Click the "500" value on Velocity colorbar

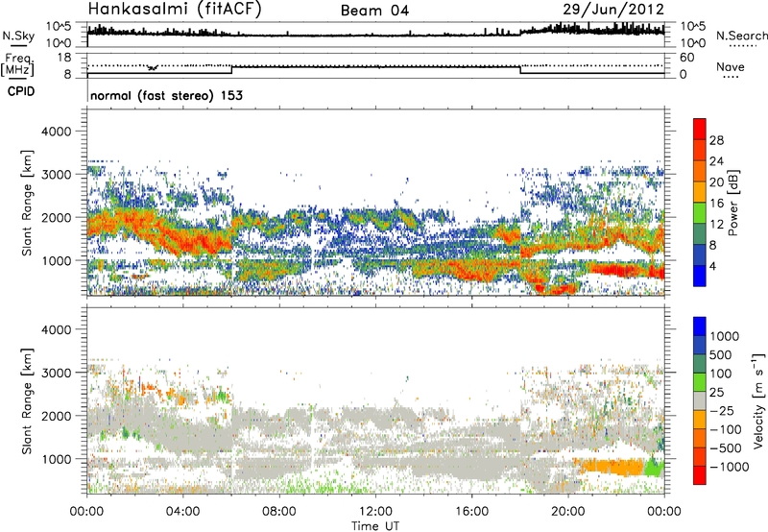click(721, 354)
